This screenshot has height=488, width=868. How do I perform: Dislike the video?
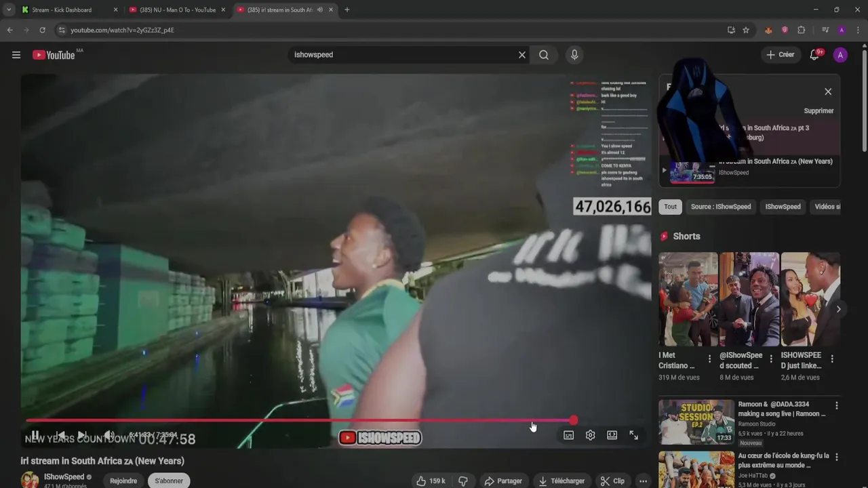point(463,481)
